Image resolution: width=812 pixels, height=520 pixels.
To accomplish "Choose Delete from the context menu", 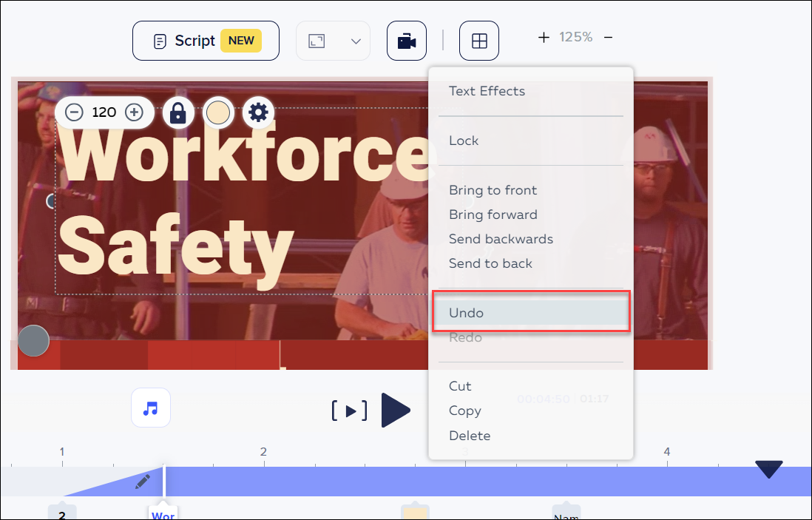I will (469, 436).
